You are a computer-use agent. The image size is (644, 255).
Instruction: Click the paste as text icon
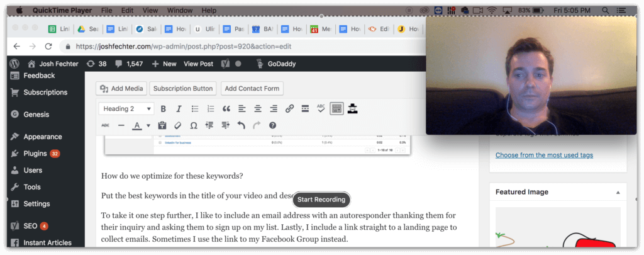tap(162, 125)
